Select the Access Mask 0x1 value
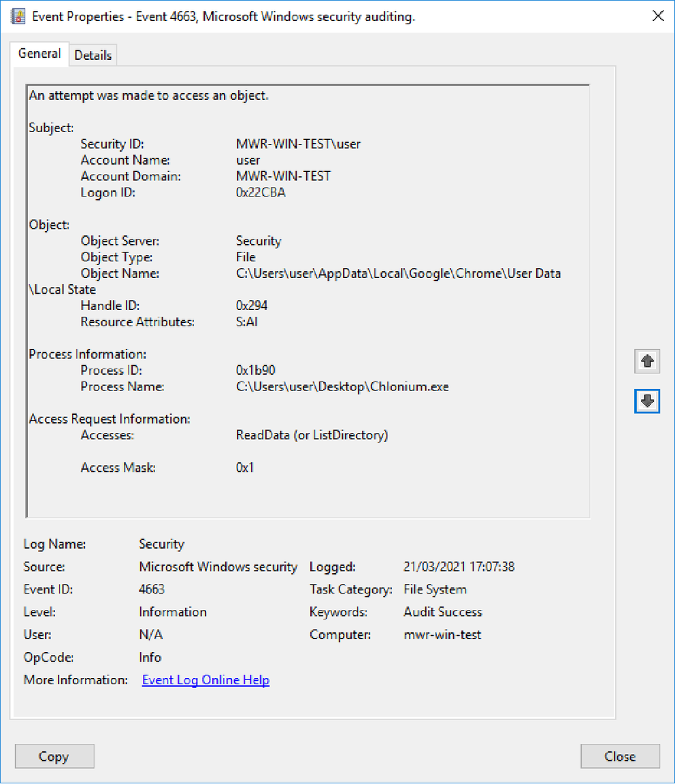This screenshot has height=784, width=675. tap(245, 467)
